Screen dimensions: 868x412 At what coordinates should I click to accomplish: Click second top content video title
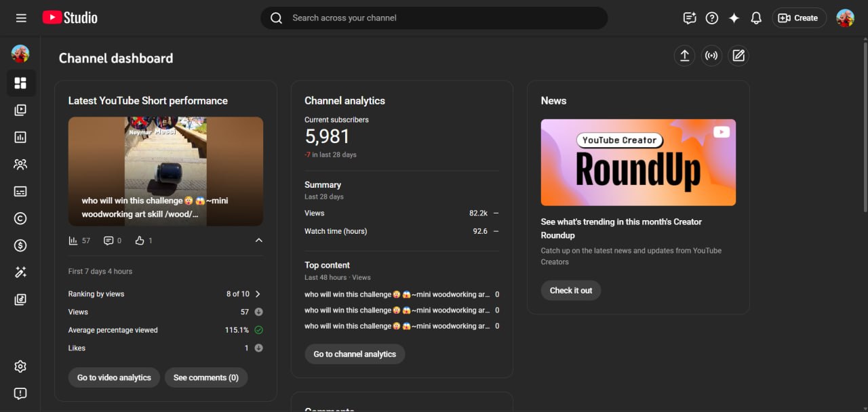pyautogui.click(x=397, y=310)
